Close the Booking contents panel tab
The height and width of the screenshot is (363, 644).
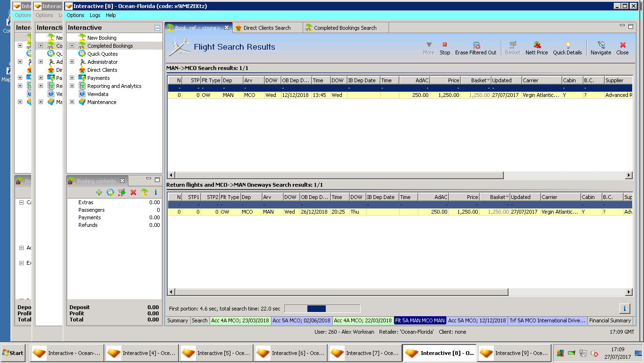click(x=122, y=181)
